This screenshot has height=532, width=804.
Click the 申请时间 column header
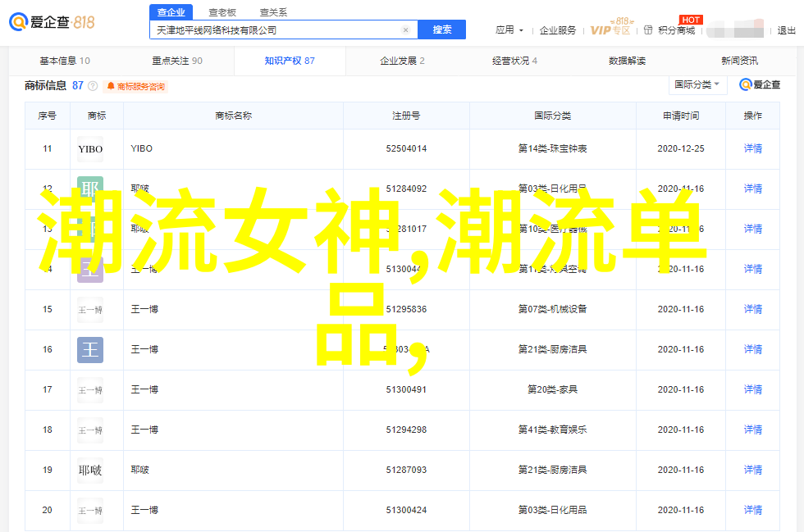pyautogui.click(x=681, y=116)
